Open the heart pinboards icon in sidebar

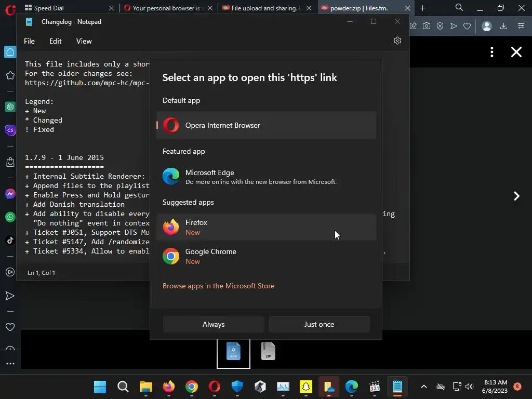click(x=10, y=327)
